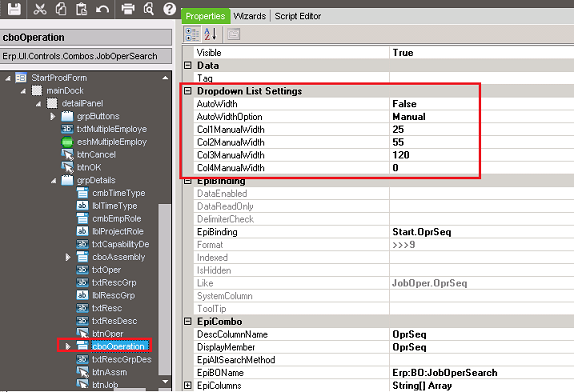Collapse the StartProdForm tree node

point(8,78)
